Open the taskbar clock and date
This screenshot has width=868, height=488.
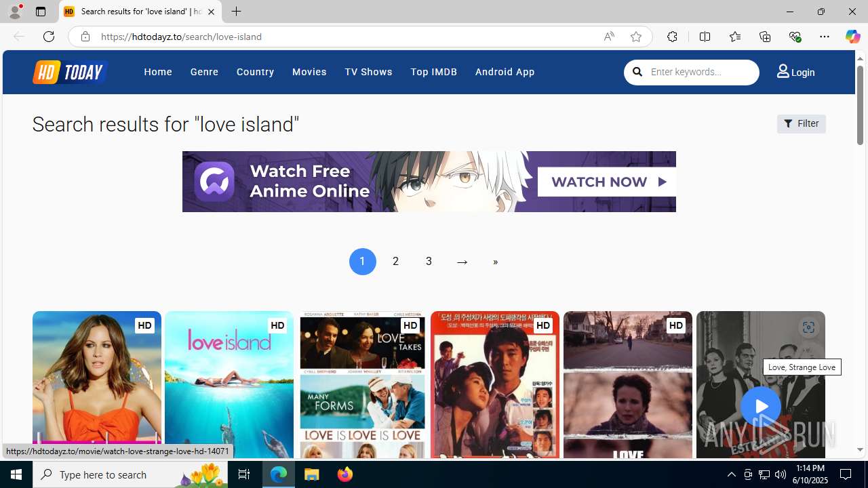[810, 474]
